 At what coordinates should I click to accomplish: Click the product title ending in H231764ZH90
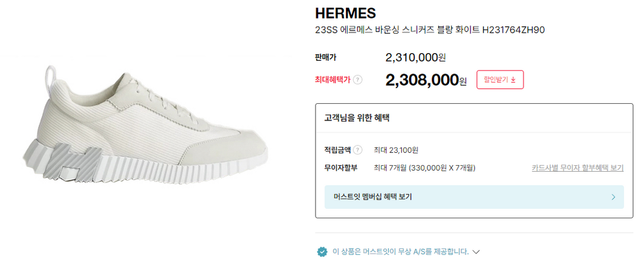pos(429,30)
